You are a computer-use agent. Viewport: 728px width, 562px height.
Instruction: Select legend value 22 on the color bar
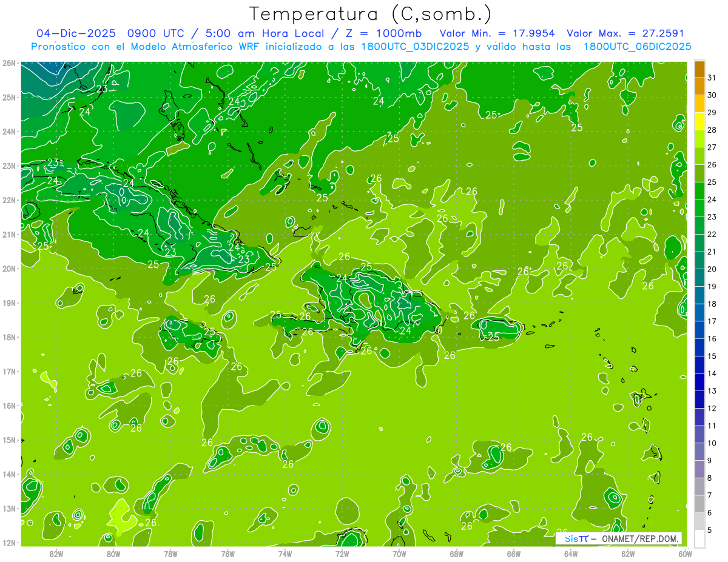pos(712,234)
